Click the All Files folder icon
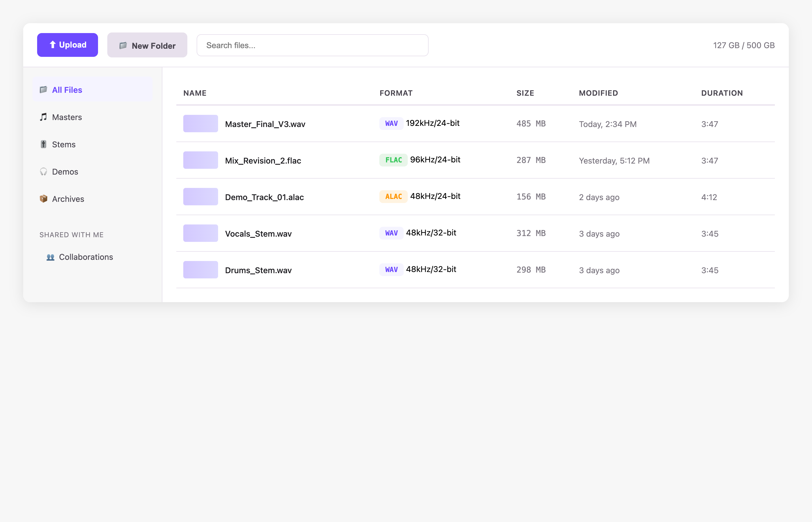Screen dimensions: 812x522 [x=44, y=90]
